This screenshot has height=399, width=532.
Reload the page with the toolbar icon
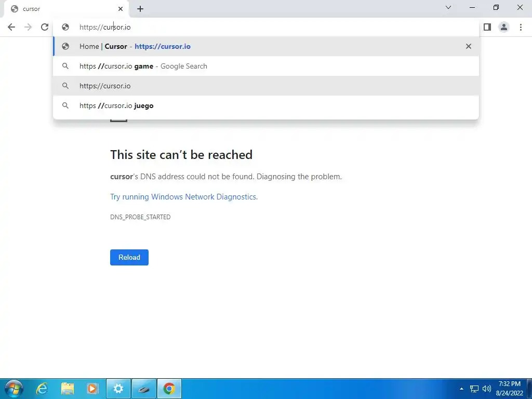45,27
